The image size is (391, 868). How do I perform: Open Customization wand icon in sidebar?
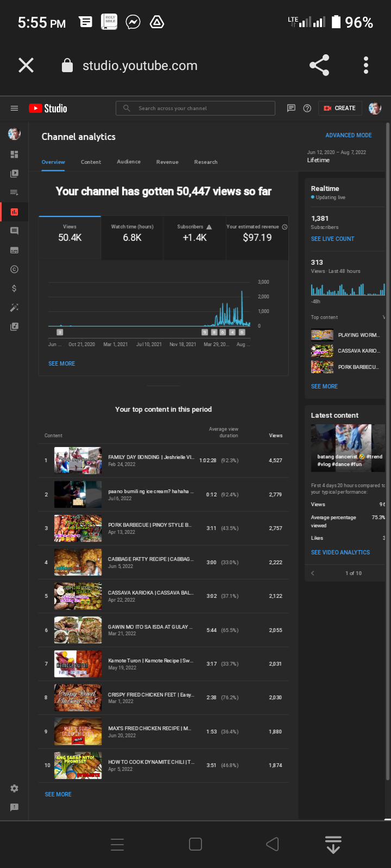coord(14,308)
